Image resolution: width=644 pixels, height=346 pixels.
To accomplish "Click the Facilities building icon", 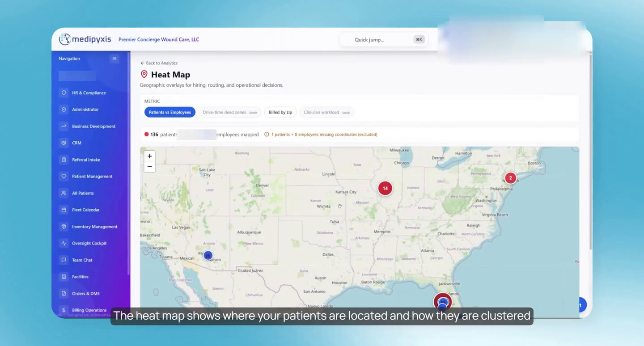I will click(64, 277).
